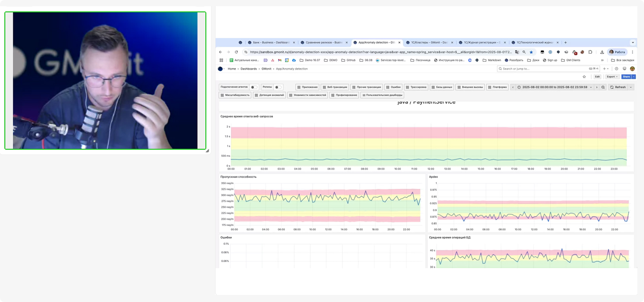Open the Export dropdown menu

pyautogui.click(x=612, y=77)
